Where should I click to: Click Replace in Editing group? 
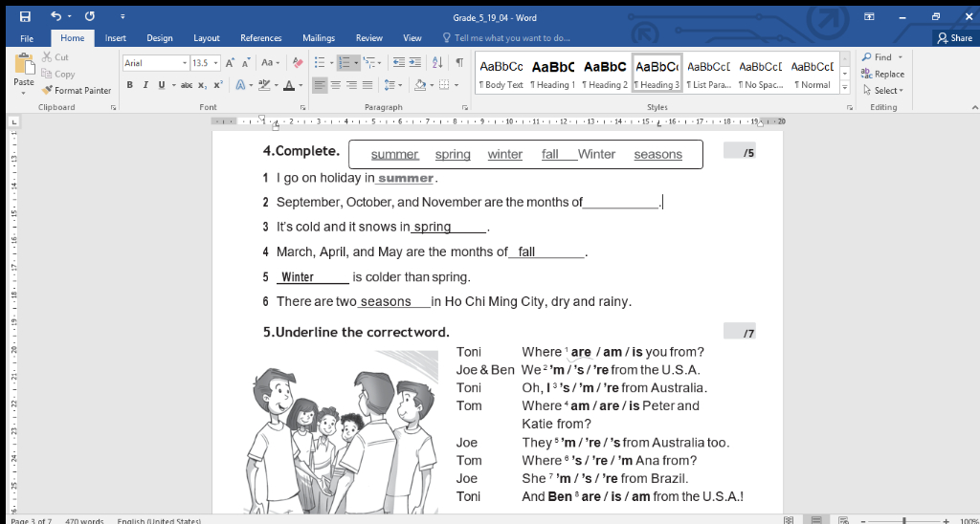pyautogui.click(x=882, y=74)
